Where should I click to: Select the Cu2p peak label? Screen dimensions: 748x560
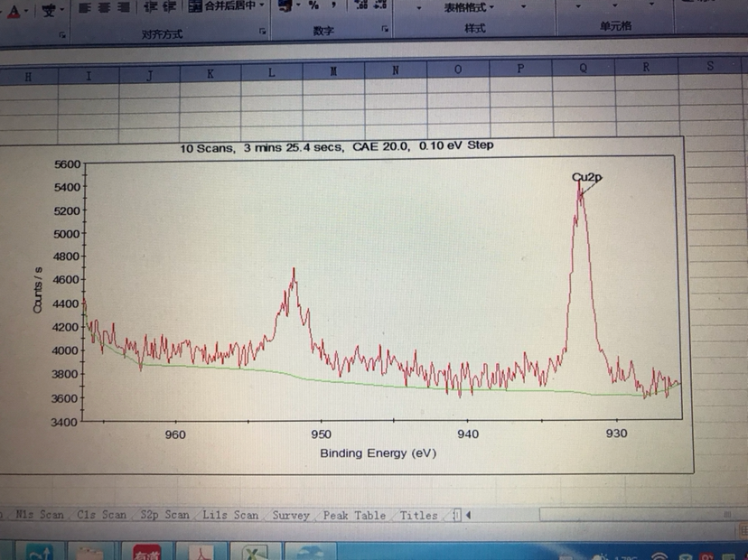point(587,177)
